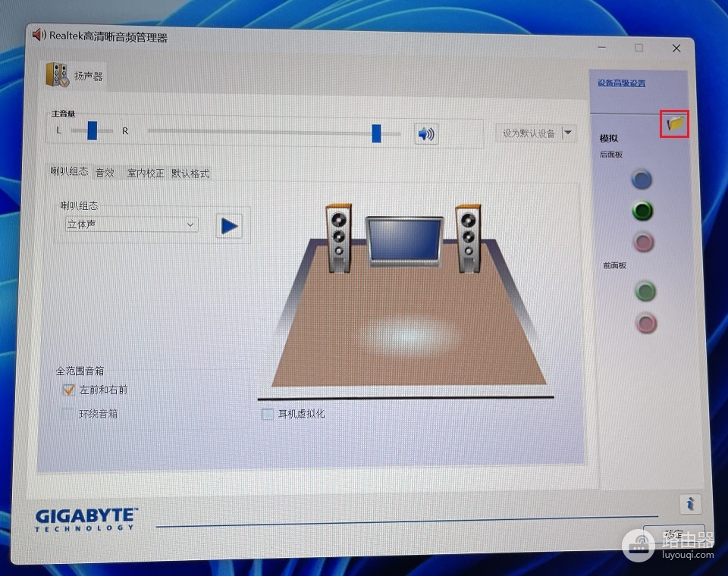Click the 设为默认设备 button

point(529,133)
